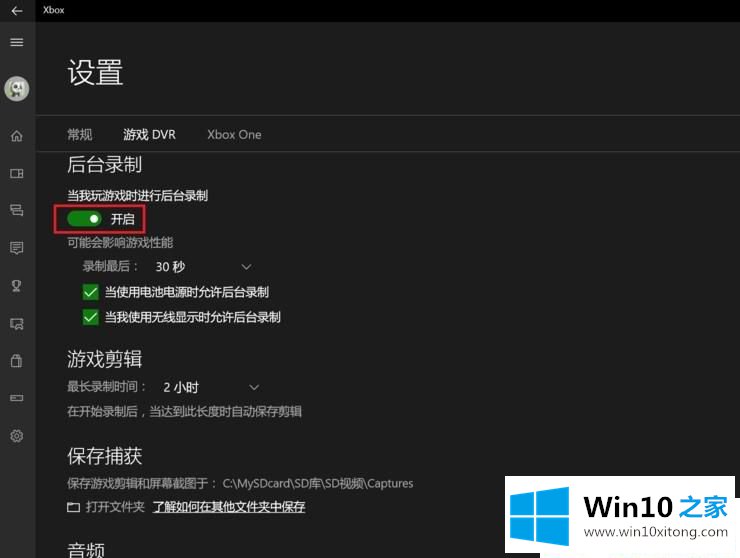740x558 pixels.
Task: Click the captures path C:\MySDcard text
Action: 318,483
